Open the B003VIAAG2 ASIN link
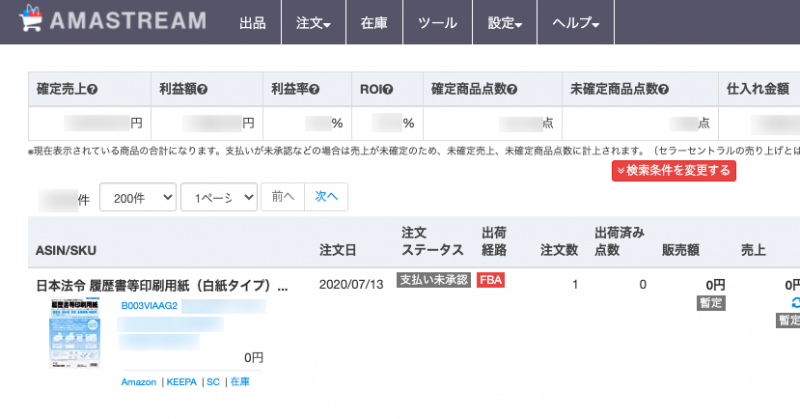The height and width of the screenshot is (419, 800). (149, 306)
